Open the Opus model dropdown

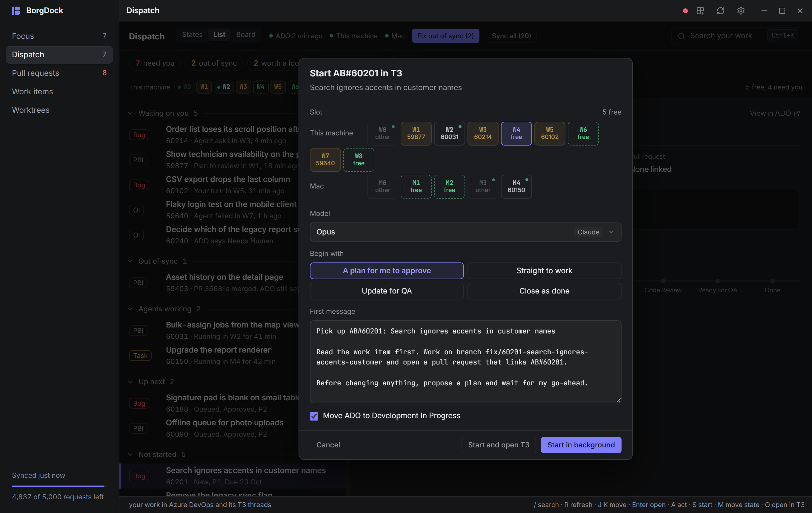[465, 232]
